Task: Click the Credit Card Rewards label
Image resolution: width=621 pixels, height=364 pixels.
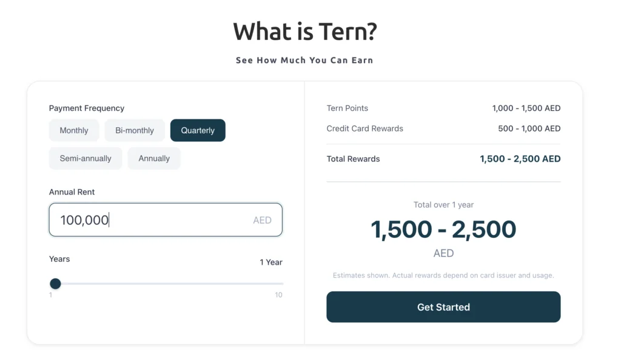Action: coord(364,128)
